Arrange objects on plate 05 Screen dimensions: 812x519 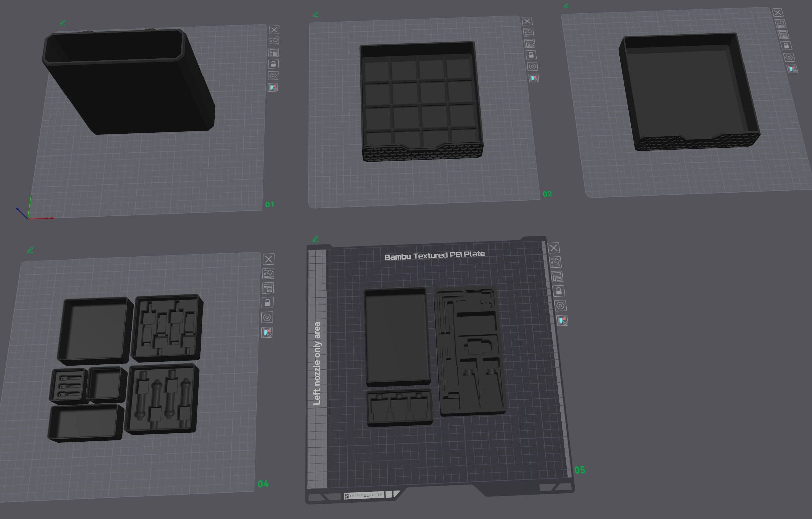coord(557,277)
